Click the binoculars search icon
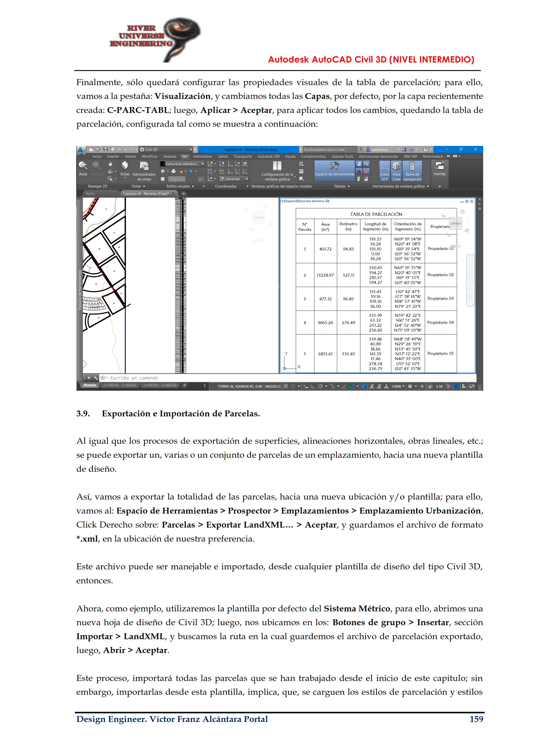 tap(361, 150)
